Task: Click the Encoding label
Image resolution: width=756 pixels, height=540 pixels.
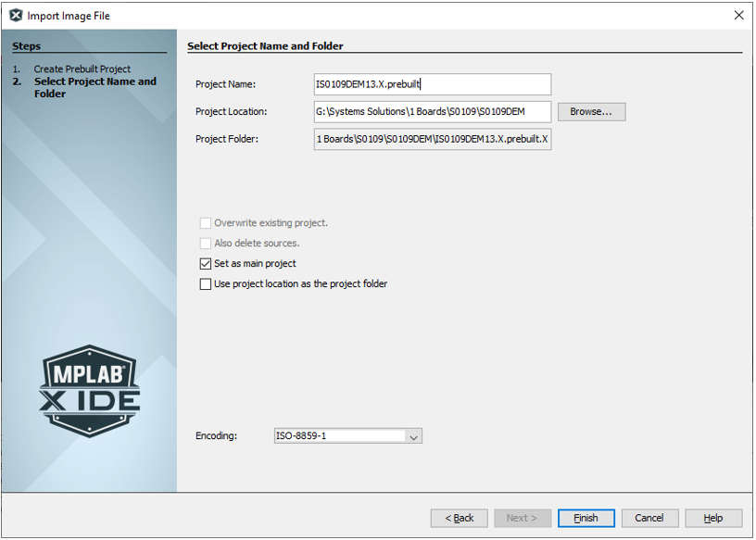Action: [216, 436]
